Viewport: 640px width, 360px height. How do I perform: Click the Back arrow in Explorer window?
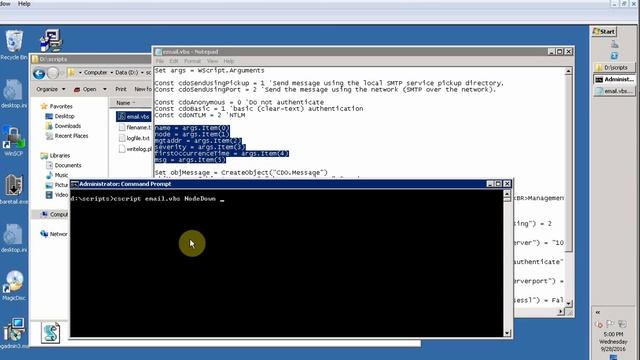click(39, 73)
